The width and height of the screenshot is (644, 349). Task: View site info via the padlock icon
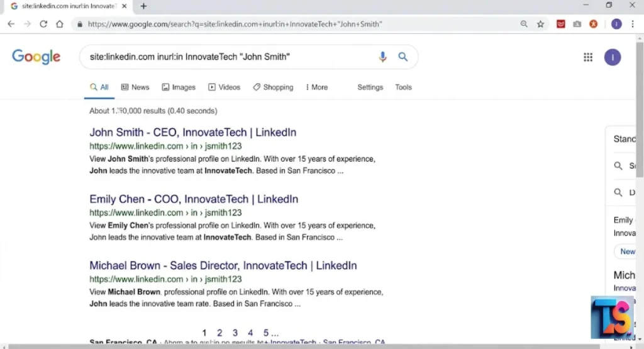(80, 25)
